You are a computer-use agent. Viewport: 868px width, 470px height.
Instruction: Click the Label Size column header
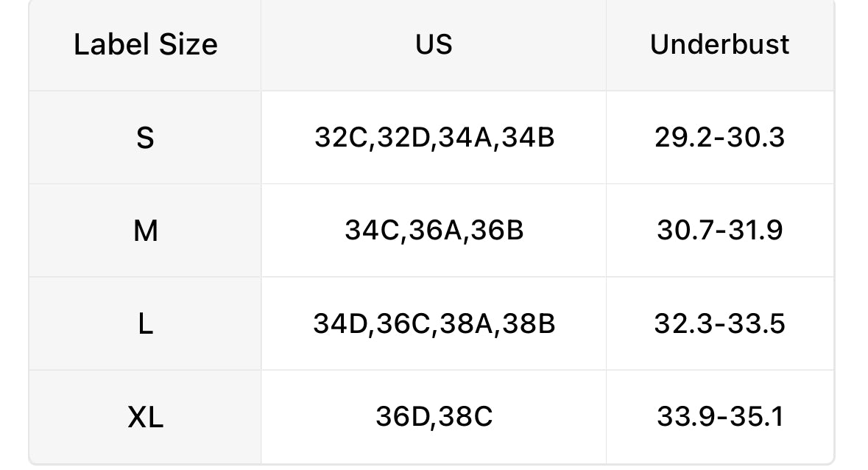coord(146,46)
